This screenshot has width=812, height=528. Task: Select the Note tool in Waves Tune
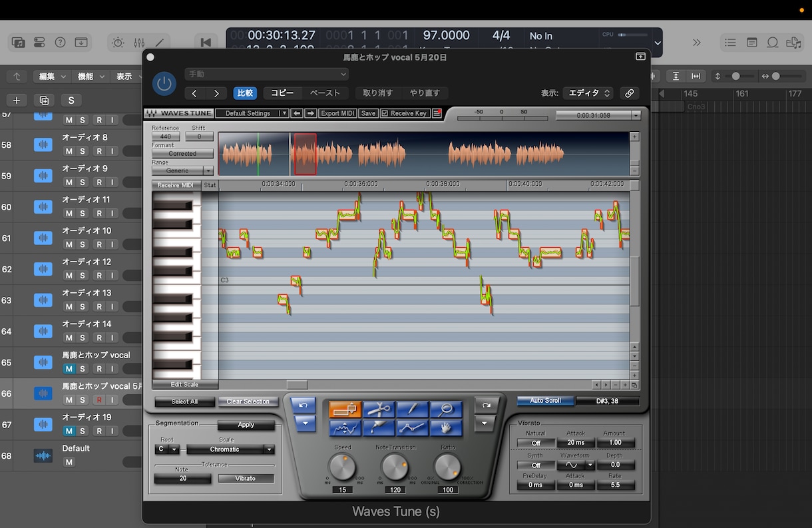(345, 409)
